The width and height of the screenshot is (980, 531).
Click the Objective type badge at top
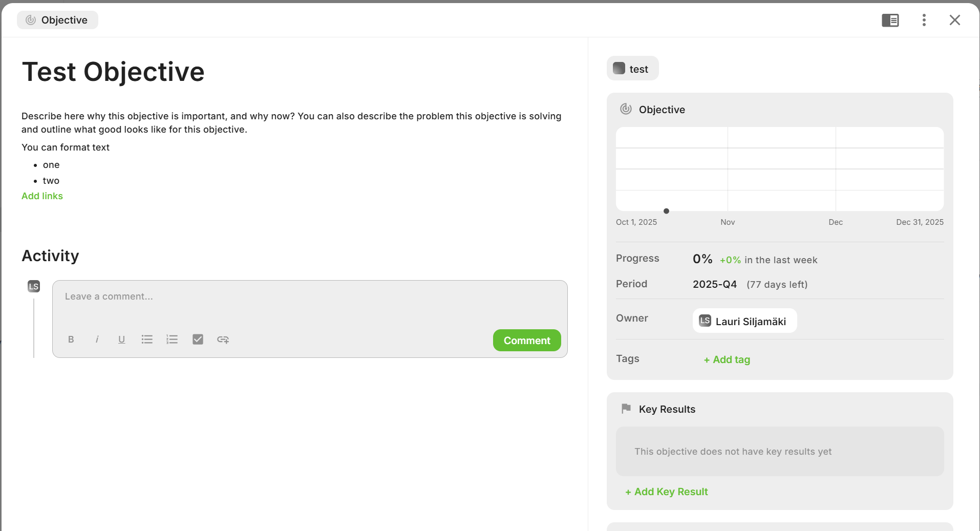tap(57, 20)
